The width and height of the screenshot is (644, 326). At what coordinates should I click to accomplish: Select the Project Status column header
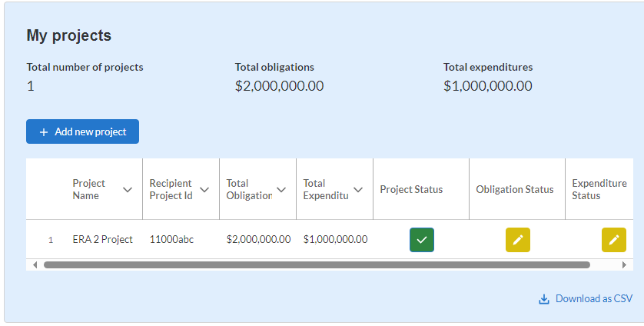(x=411, y=190)
